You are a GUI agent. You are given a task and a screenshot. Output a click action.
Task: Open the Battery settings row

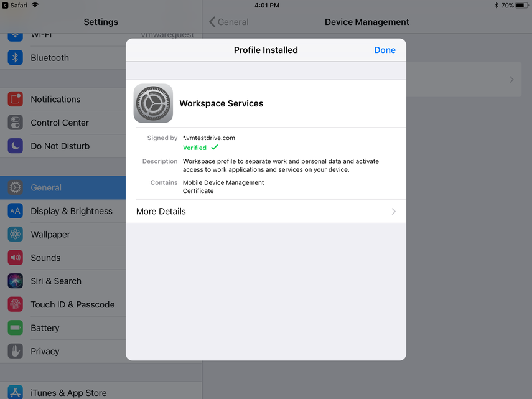pyautogui.click(x=45, y=328)
